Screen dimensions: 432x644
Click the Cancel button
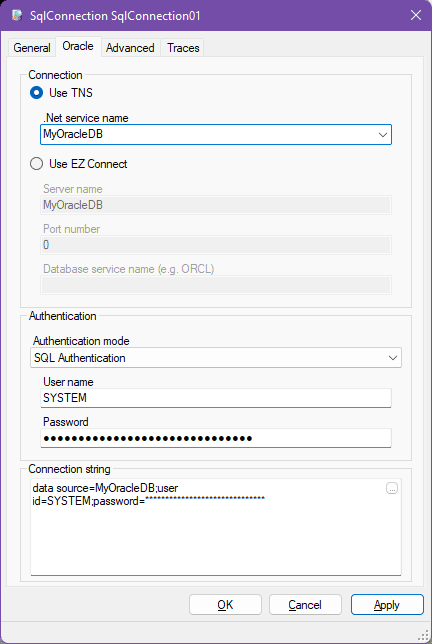tap(305, 605)
